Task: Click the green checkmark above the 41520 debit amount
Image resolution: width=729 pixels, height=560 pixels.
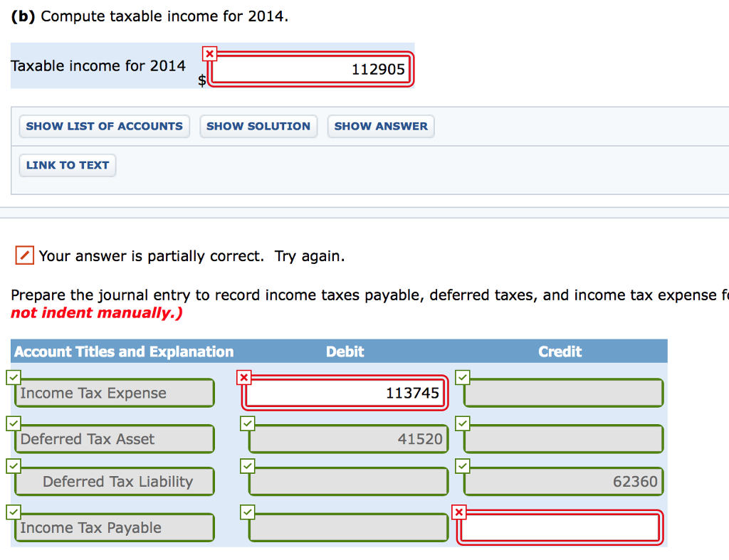Action: coord(248,423)
